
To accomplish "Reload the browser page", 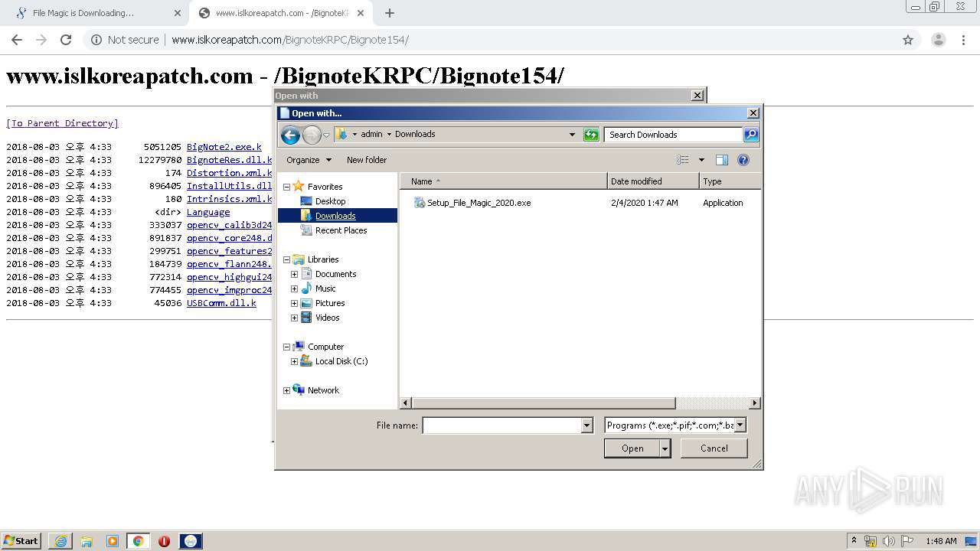I will [66, 40].
